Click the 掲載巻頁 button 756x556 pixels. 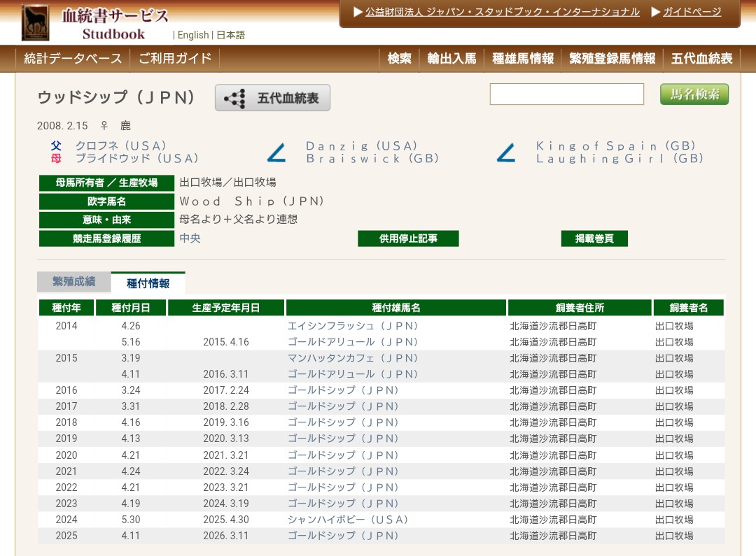(594, 238)
